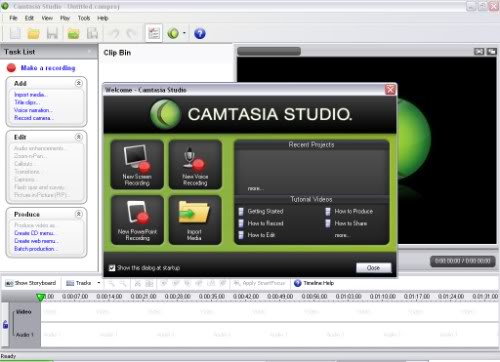Click the Redo arrow in toolbar
The width and height of the screenshot is (500, 362).
[x=132, y=33]
